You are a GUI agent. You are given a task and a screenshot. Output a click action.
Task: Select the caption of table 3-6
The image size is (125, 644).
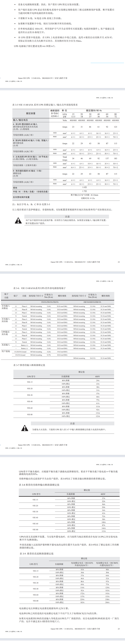click(x=40, y=288)
